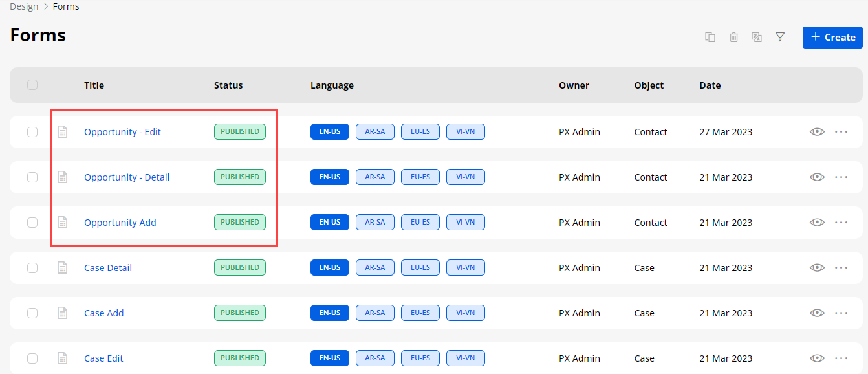The height and width of the screenshot is (374, 868).
Task: Tick the select-all checkbox in table header
Action: (x=32, y=85)
